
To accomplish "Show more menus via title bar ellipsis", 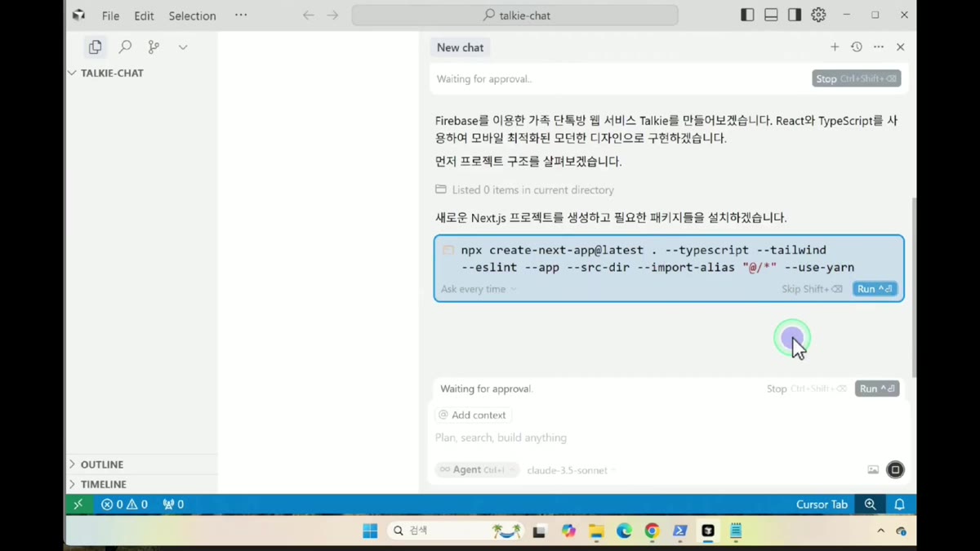I will [241, 15].
